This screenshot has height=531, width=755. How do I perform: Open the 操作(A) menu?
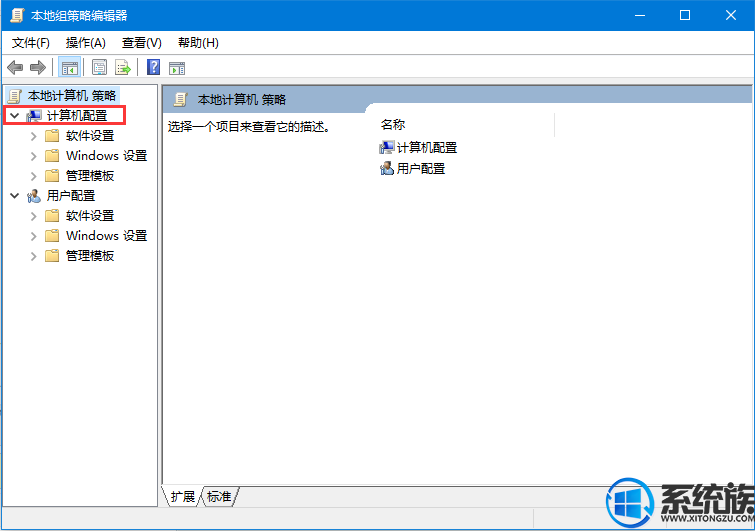86,43
